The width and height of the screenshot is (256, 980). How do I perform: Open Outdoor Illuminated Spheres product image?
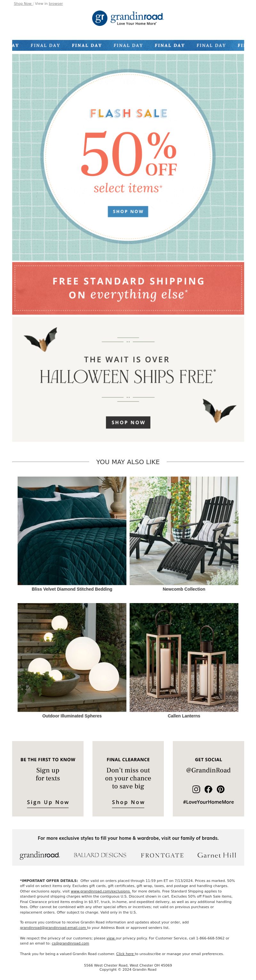click(x=72, y=657)
